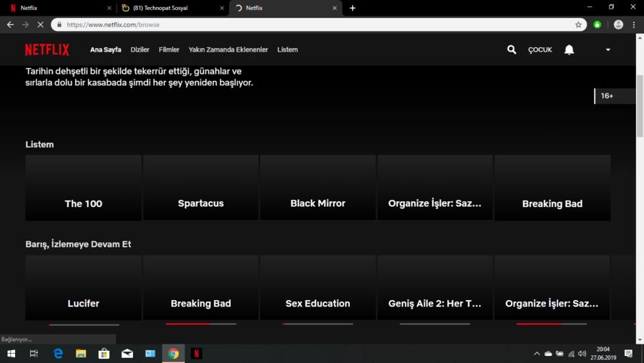This screenshot has width=644, height=363.
Task: Click the Breaking Bad progress bar
Action: tap(201, 324)
